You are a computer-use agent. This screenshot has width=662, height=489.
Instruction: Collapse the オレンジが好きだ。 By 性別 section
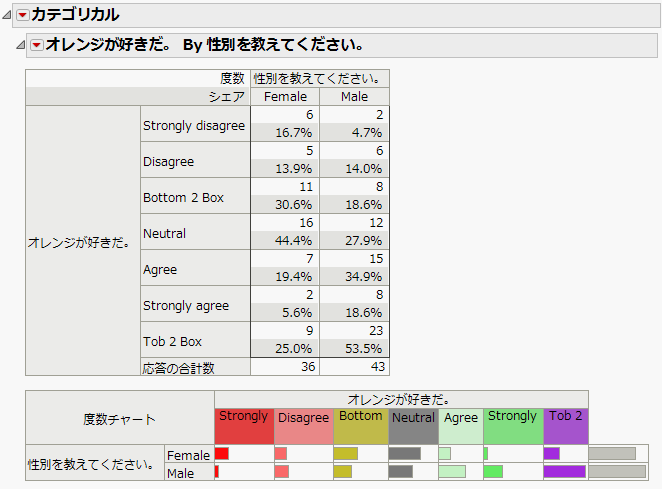21,45
